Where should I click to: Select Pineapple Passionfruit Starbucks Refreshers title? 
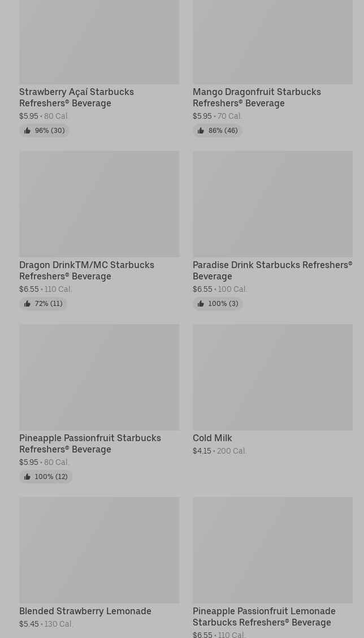point(90,443)
